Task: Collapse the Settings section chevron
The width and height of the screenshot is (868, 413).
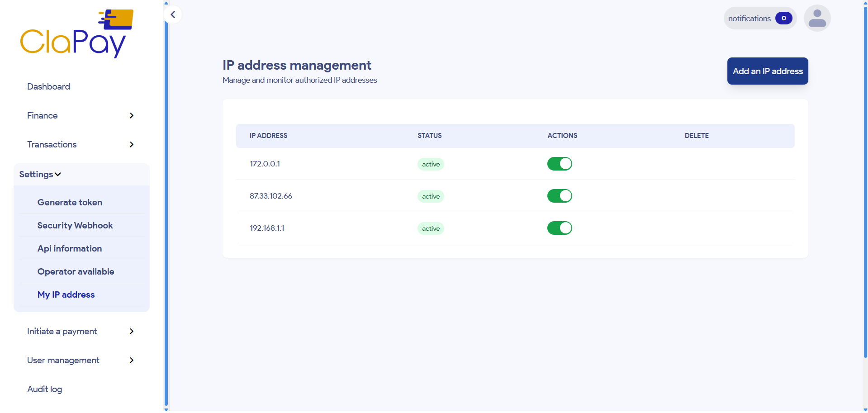Action: pyautogui.click(x=57, y=174)
